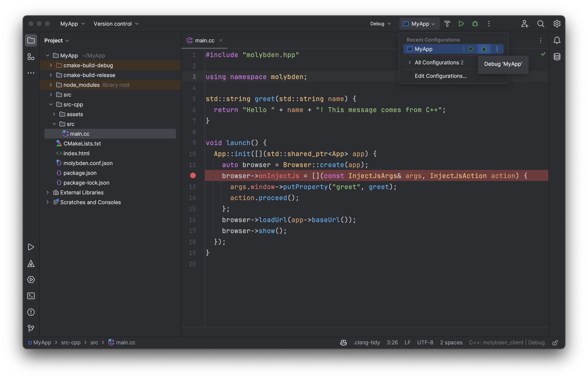Image resolution: width=588 pixels, height=379 pixels.
Task: Click src-cpp in the breadcrumb bar
Action: click(71, 343)
